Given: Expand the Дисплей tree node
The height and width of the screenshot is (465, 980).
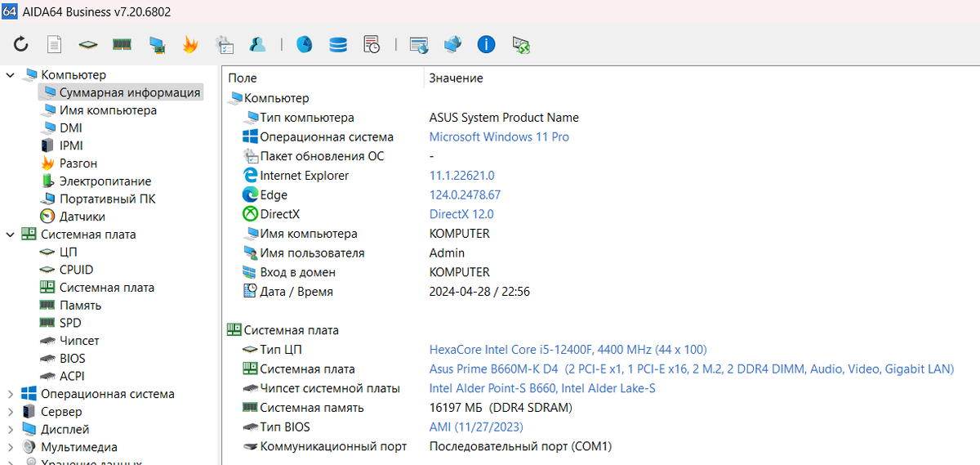Looking at the screenshot, I should tap(11, 429).
